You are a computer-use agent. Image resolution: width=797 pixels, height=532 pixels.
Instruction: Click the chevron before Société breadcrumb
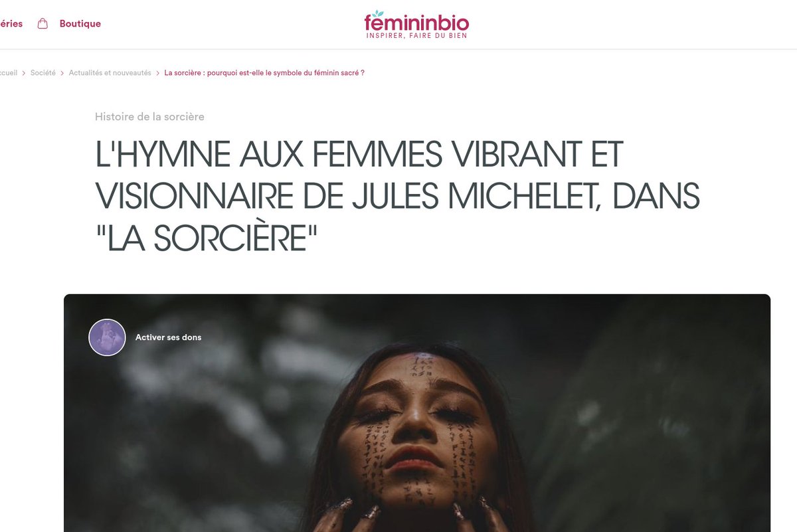(24, 73)
